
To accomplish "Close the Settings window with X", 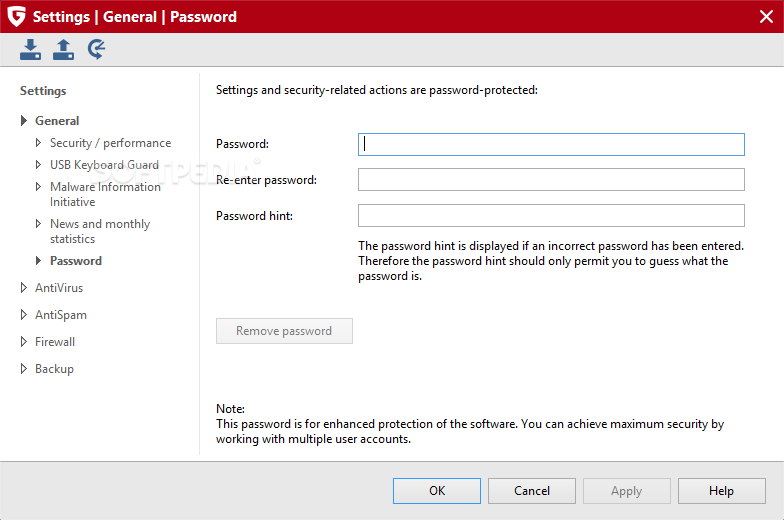I will [766, 16].
